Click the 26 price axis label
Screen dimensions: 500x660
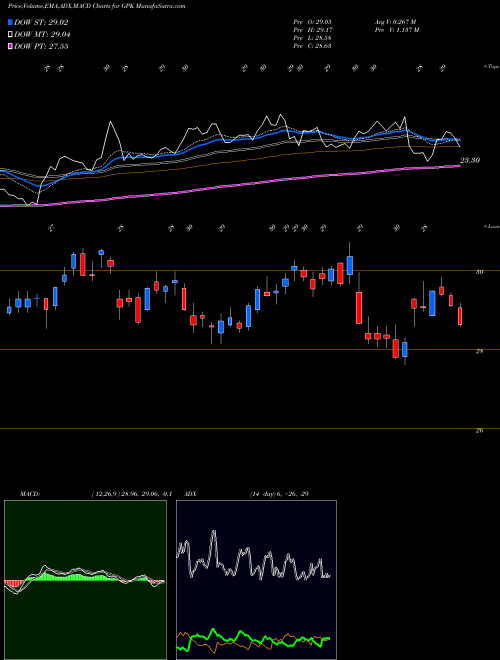point(479,430)
